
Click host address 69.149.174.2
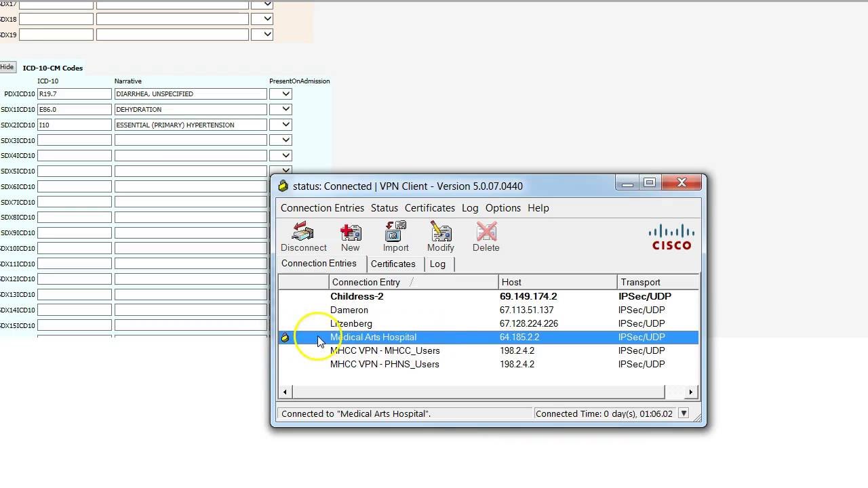tap(528, 296)
